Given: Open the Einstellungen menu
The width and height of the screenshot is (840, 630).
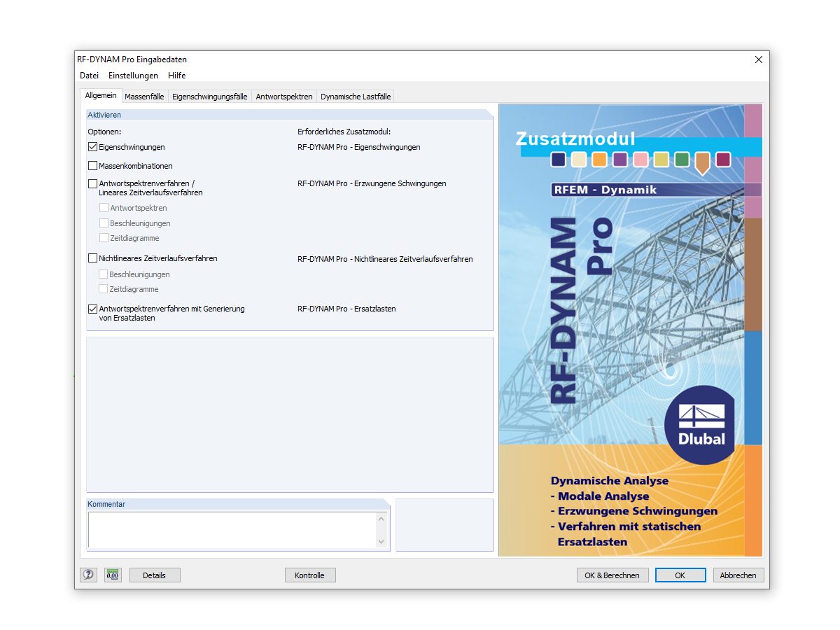Looking at the screenshot, I should tap(133, 76).
